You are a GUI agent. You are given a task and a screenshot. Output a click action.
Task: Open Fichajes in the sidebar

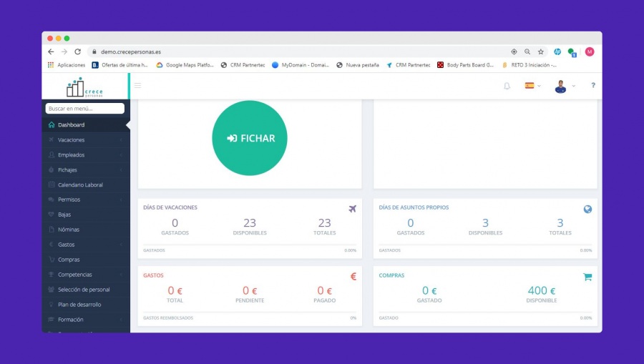click(86, 170)
